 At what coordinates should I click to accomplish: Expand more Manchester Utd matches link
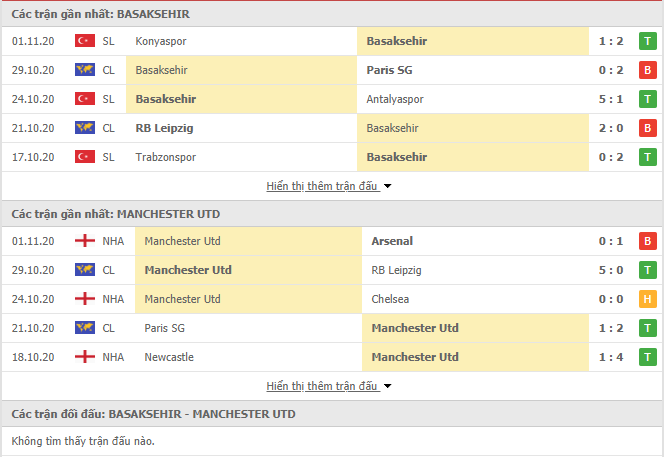tap(322, 386)
